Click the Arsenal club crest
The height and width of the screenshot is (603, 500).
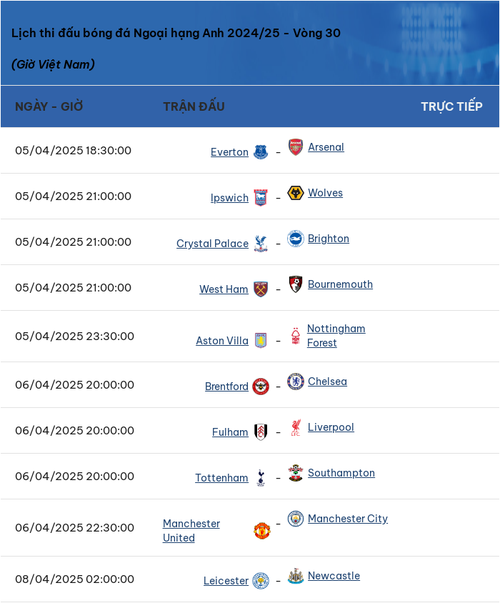(x=295, y=147)
